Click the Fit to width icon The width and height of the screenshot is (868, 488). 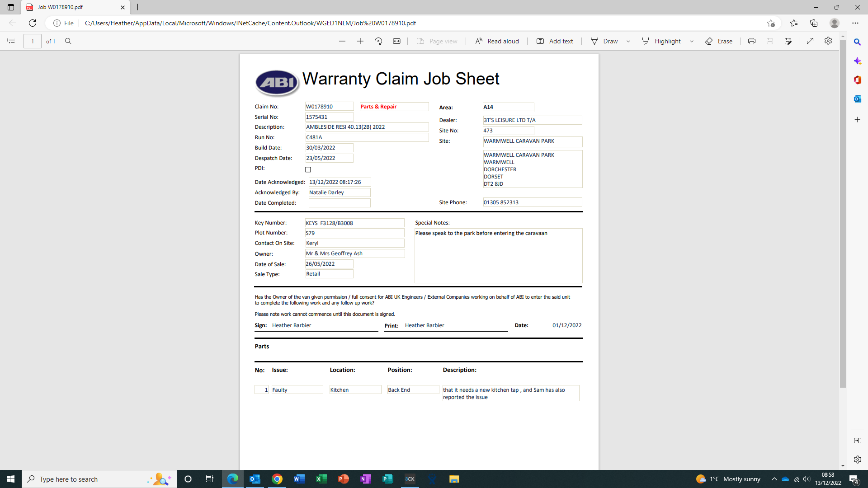coord(396,41)
